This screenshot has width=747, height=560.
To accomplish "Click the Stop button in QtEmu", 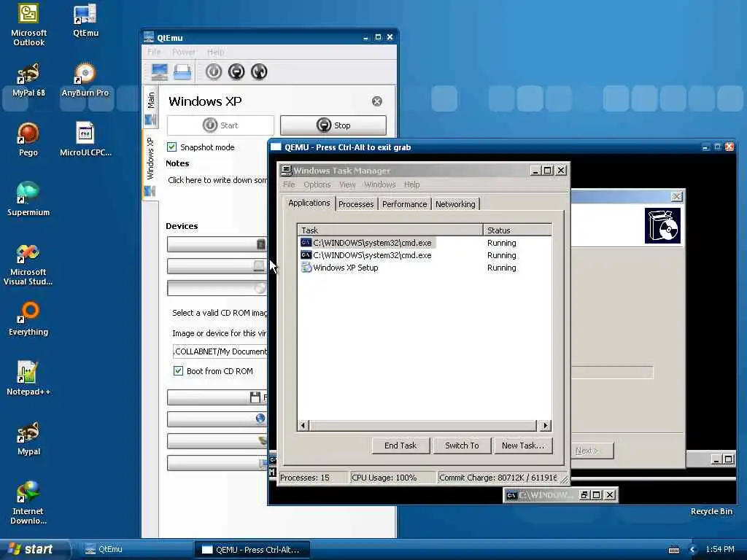I will pos(333,125).
